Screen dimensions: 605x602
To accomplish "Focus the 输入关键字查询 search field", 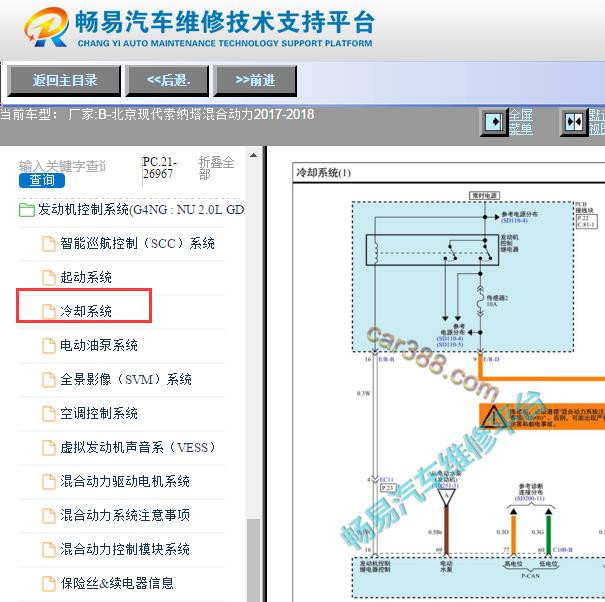I will click(x=62, y=166).
